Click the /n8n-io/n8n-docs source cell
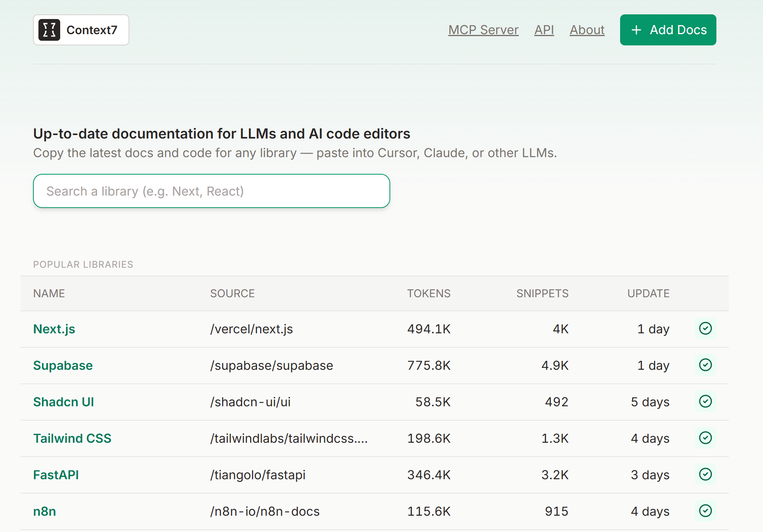The width and height of the screenshot is (763, 532). (265, 511)
